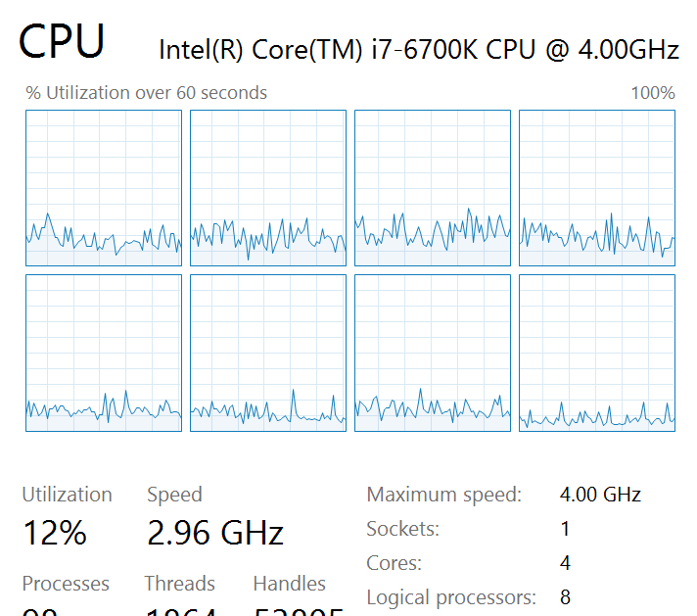Image resolution: width=697 pixels, height=616 pixels.
Task: Click the top-left logical processor graph
Action: (x=104, y=187)
